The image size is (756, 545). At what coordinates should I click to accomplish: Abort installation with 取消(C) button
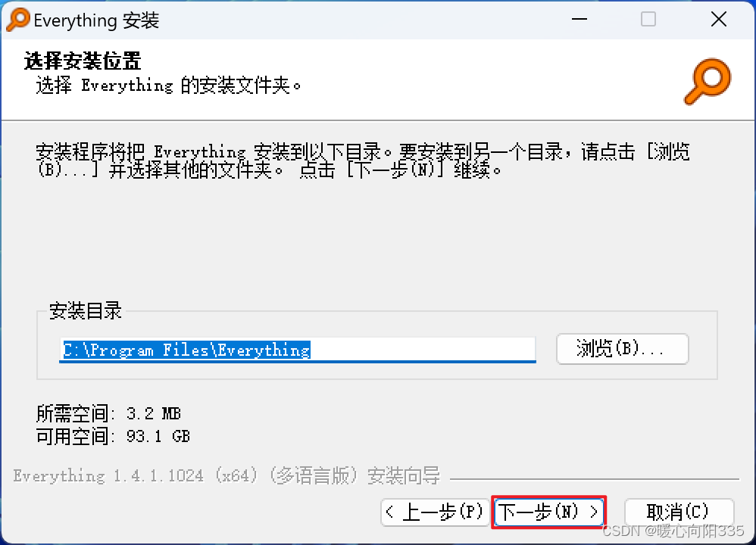pos(679,512)
